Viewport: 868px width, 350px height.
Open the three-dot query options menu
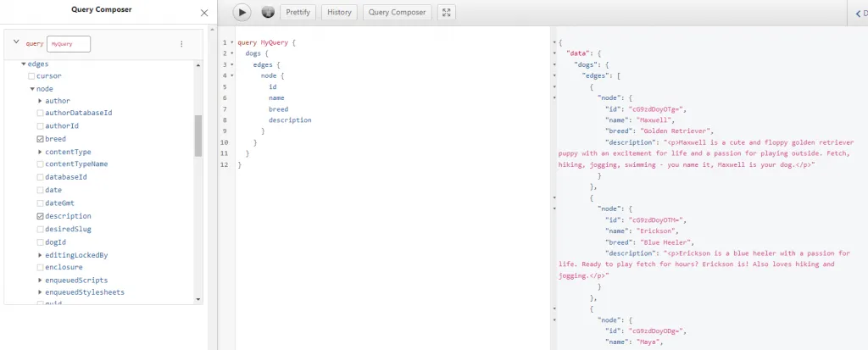[181, 43]
